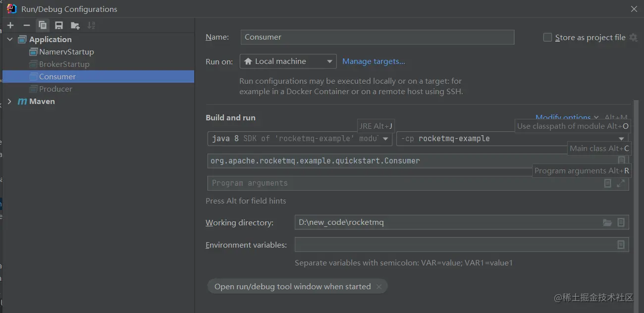Screen dimensions: 644x313
Task: Click the expand icon in Program arguments
Action: (x=621, y=183)
